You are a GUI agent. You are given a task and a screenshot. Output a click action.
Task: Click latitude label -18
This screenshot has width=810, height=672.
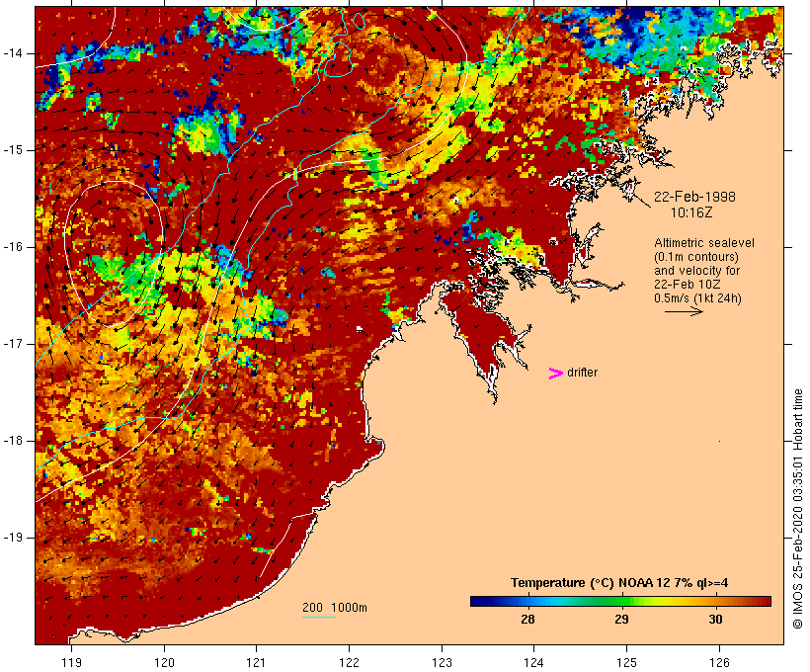pyautogui.click(x=12, y=441)
